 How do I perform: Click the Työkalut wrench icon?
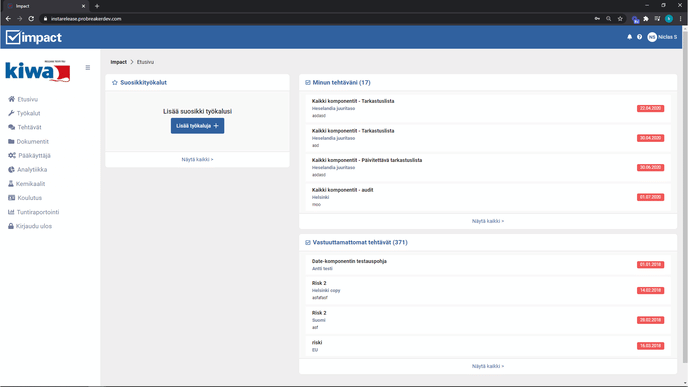click(11, 113)
